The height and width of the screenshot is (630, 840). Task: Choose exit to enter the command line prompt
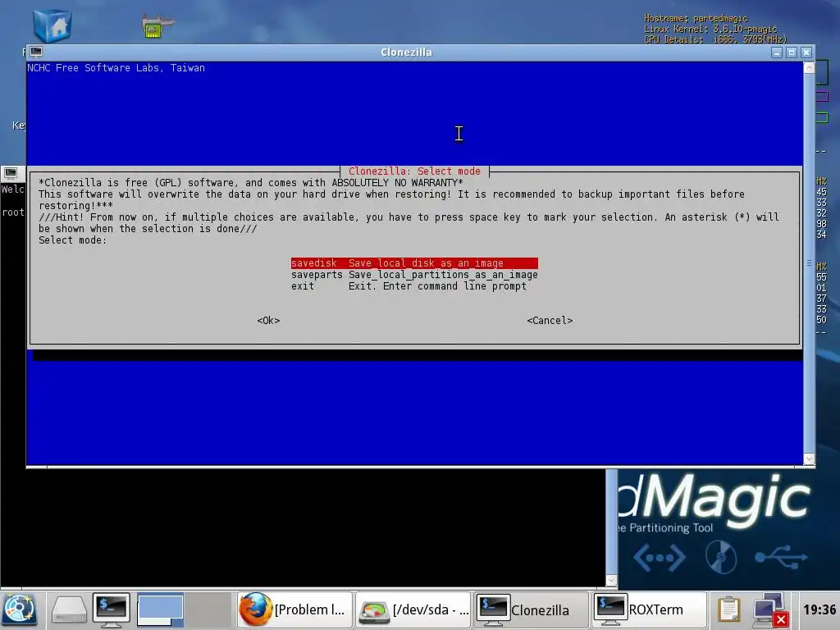click(409, 286)
